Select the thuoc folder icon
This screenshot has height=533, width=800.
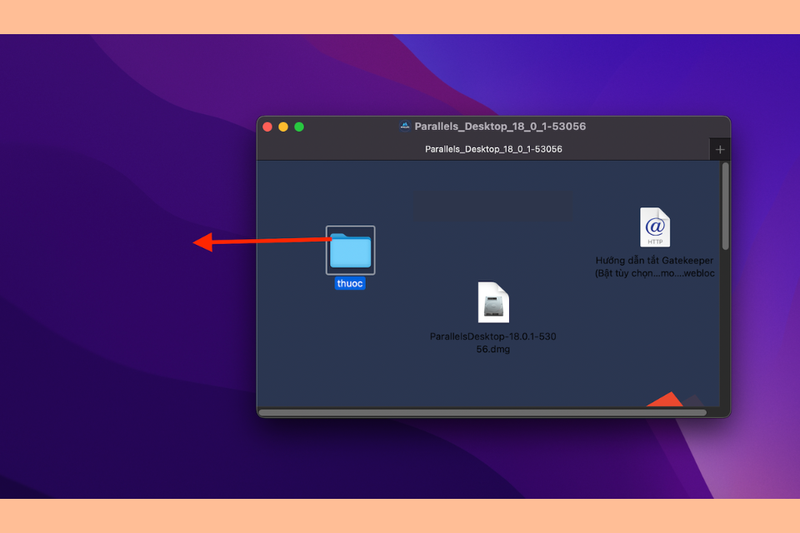click(351, 250)
